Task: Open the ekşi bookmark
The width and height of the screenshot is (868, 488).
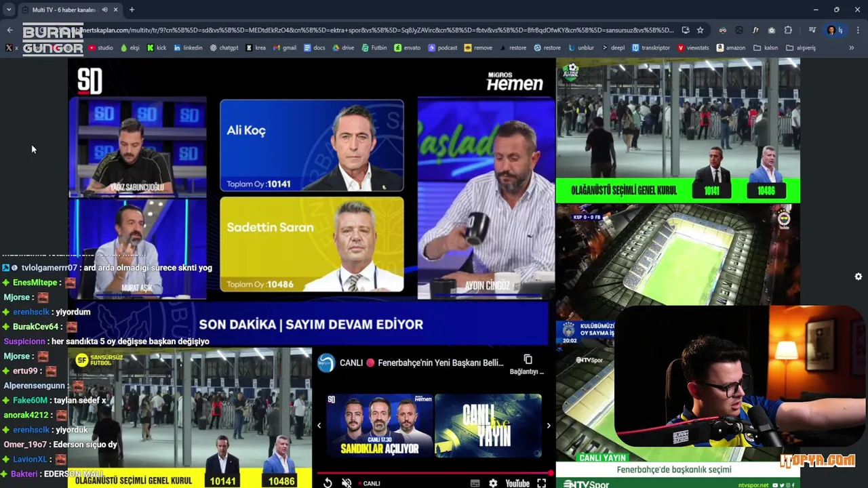Action: point(130,47)
